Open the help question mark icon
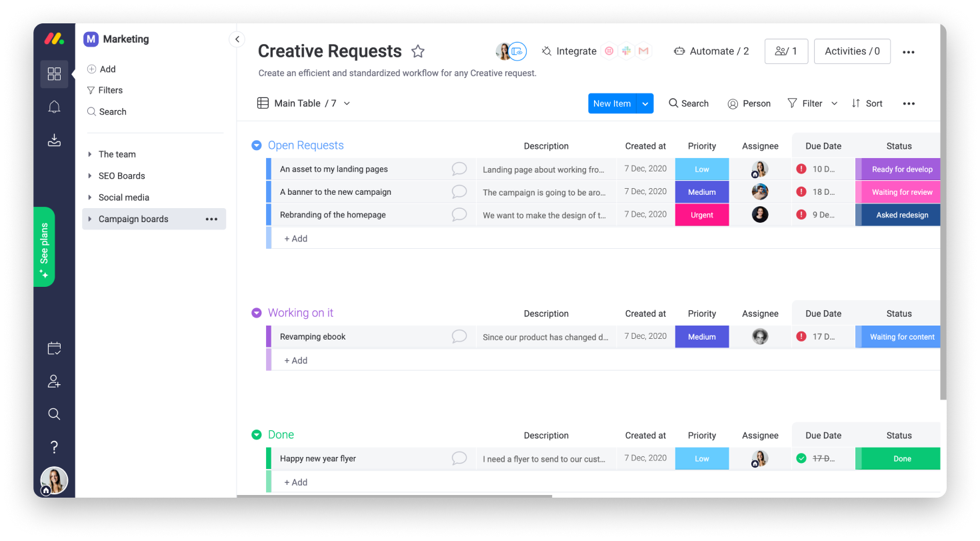This screenshot has width=980, height=541. tap(54, 448)
